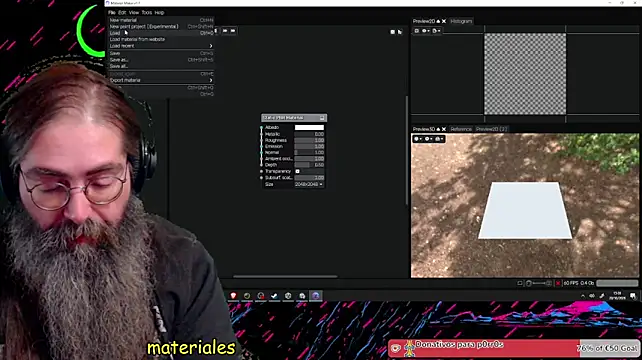
Task: Open the View menu
Action: 134,12
